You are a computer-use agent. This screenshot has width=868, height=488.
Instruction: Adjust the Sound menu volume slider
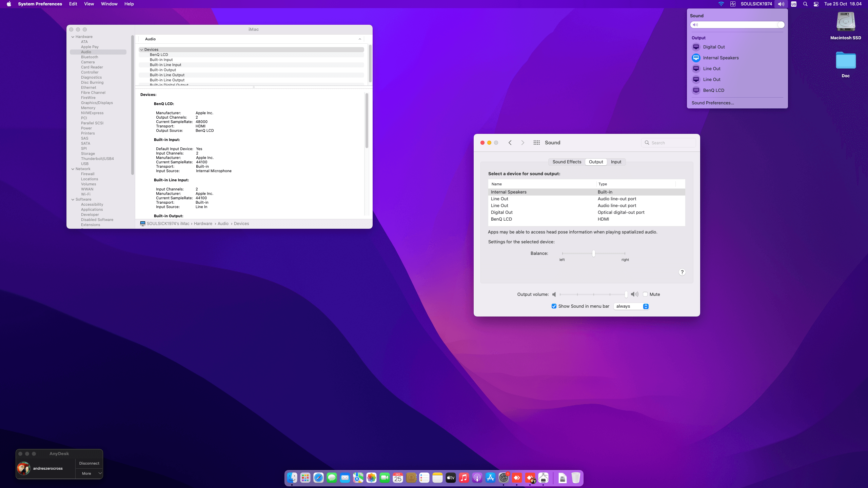(x=737, y=25)
